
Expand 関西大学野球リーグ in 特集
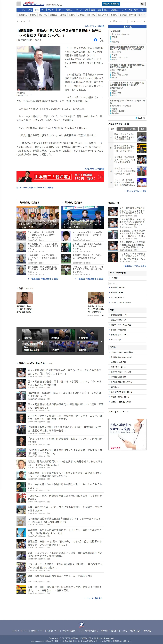[127, 320]
